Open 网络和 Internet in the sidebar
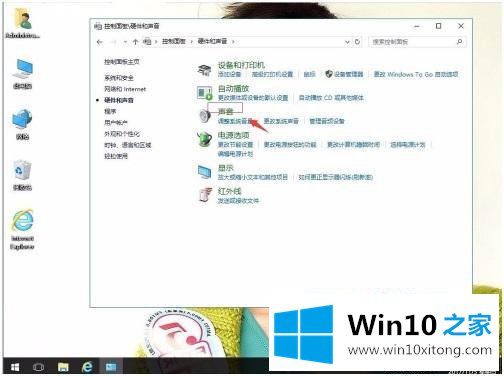The height and width of the screenshot is (376, 504). tap(125, 89)
